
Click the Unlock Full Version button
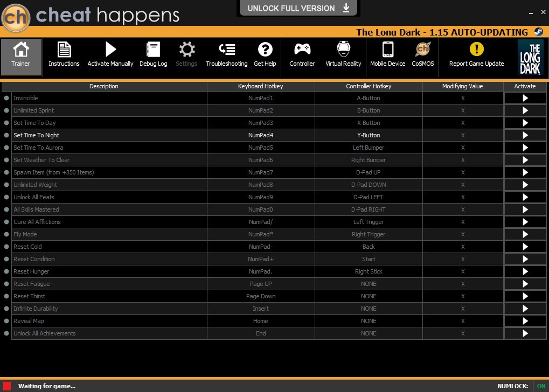[298, 8]
